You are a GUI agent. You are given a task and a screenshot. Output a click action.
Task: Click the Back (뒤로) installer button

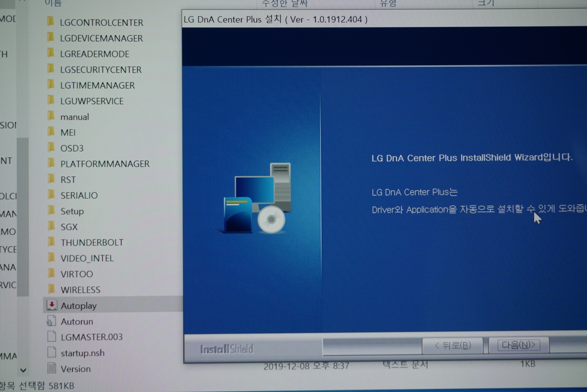[x=453, y=345]
